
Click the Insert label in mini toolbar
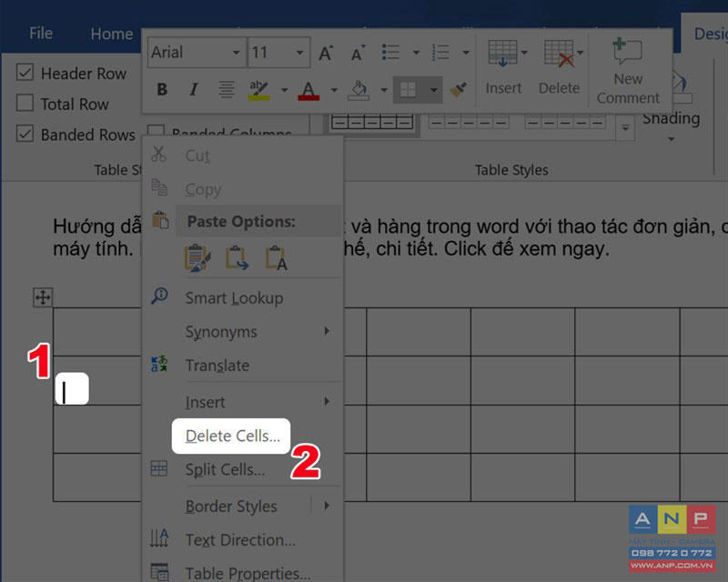coord(503,88)
